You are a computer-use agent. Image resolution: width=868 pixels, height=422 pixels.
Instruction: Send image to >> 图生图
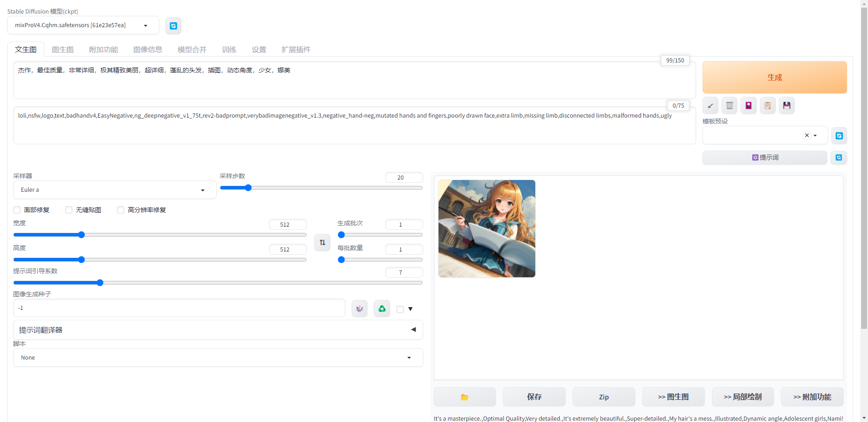(x=674, y=397)
